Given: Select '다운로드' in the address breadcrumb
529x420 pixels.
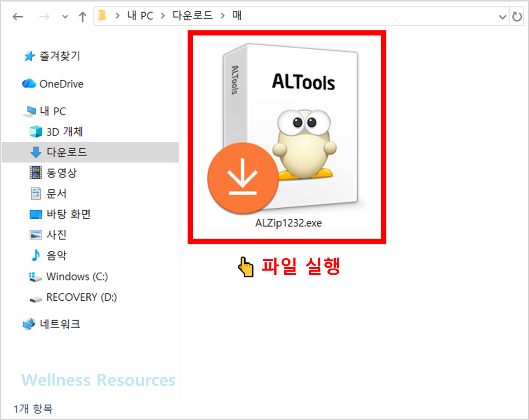Looking at the screenshot, I should click(x=192, y=16).
